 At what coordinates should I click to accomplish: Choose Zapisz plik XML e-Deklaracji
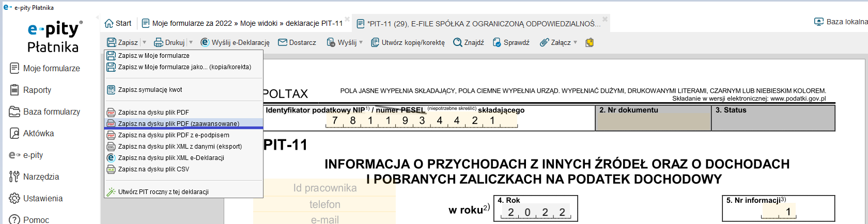[x=183, y=158]
